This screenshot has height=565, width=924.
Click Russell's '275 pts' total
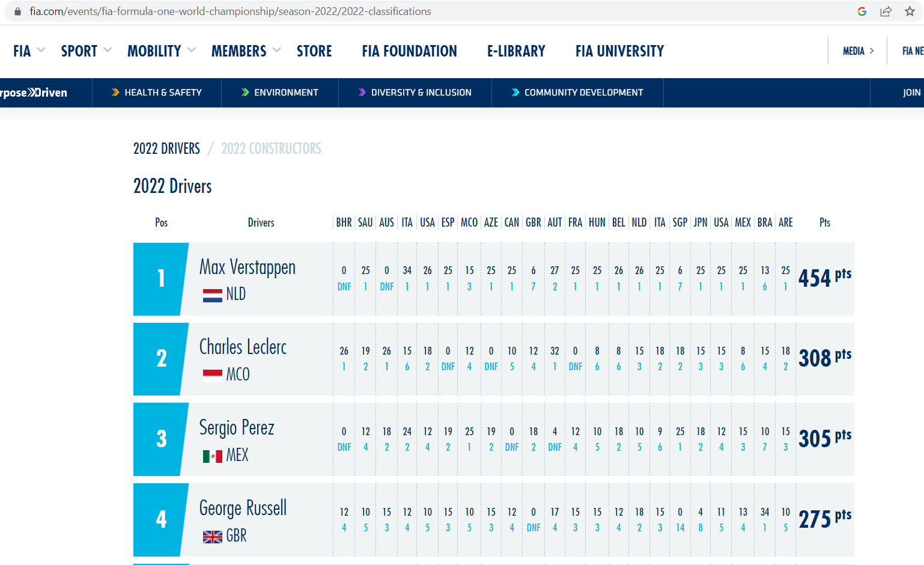pos(825,519)
